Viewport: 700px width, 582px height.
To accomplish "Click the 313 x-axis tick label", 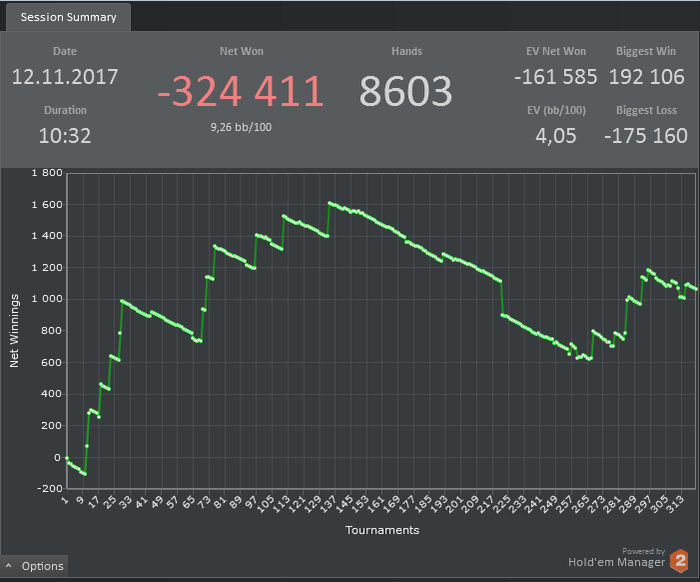I will click(x=675, y=503).
